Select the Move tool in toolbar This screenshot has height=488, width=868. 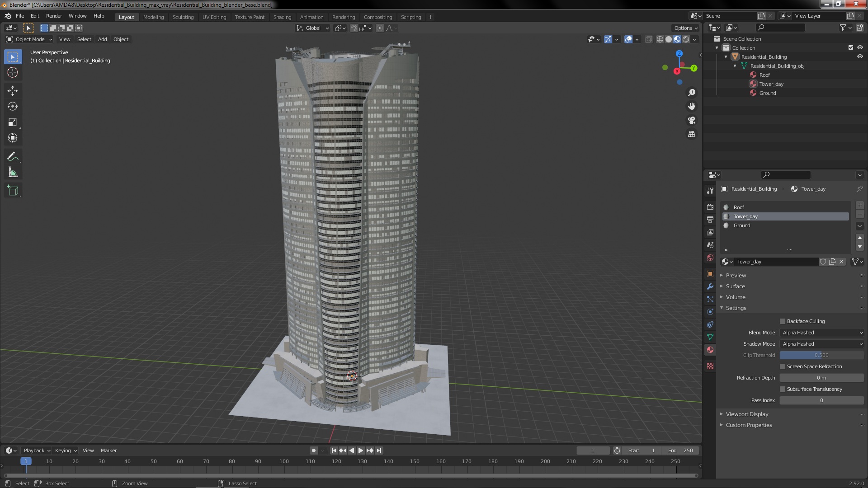[x=13, y=91]
